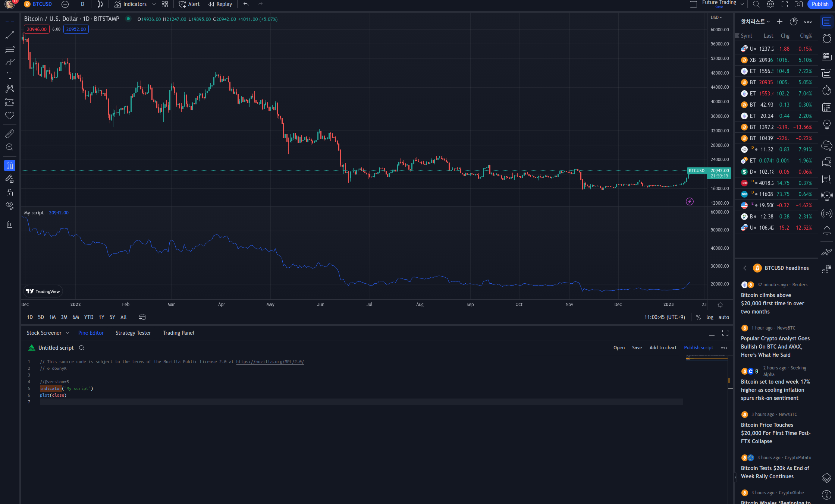This screenshot has width=835, height=504.
Task: Open the USD currency dropdown
Action: click(716, 18)
